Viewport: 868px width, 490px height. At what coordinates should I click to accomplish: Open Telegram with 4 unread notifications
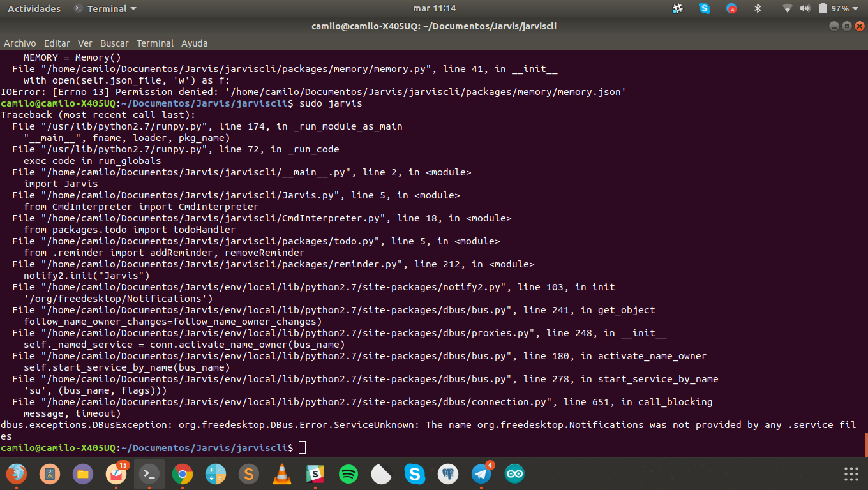pos(481,474)
